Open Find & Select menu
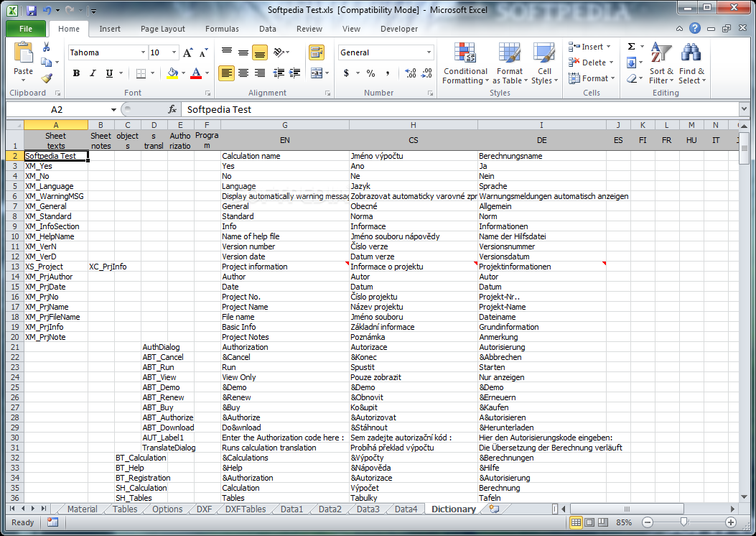 tap(692, 63)
